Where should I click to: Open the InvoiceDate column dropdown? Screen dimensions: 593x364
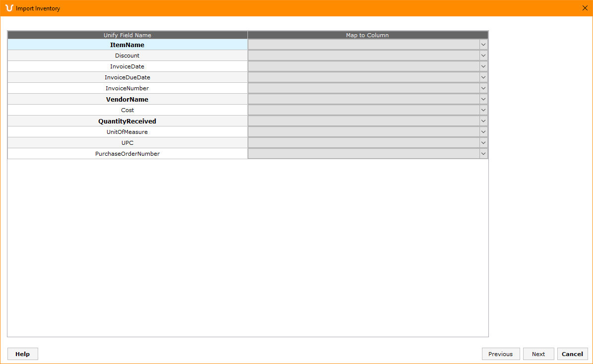pos(483,66)
